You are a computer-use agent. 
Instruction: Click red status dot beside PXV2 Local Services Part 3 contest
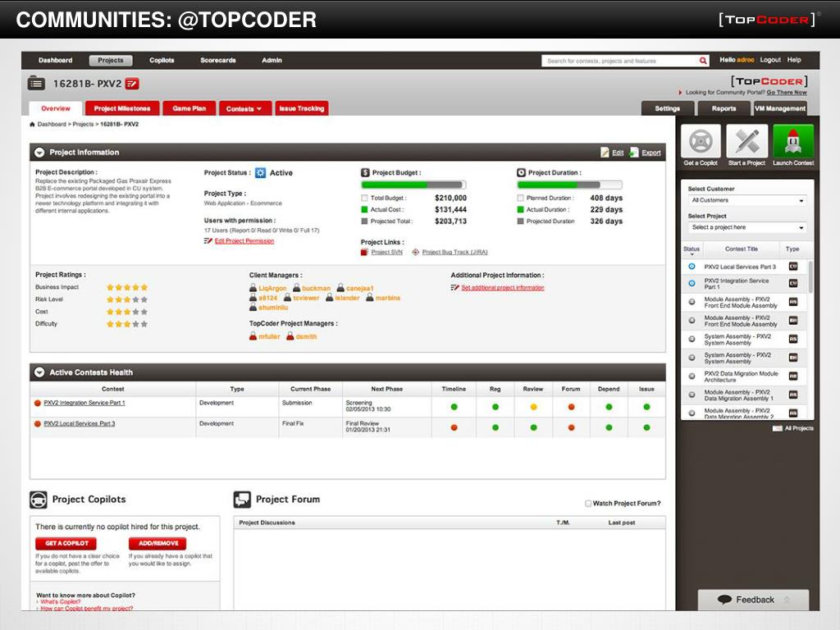pos(38,424)
